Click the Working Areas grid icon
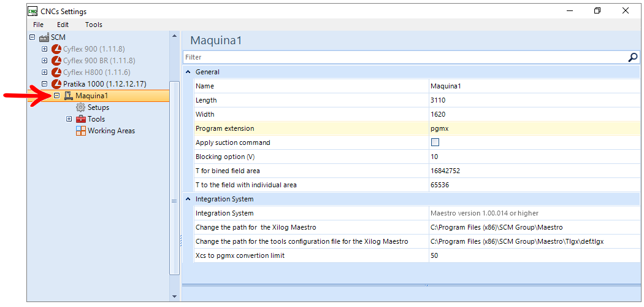The width and height of the screenshot is (644, 307). 81,131
